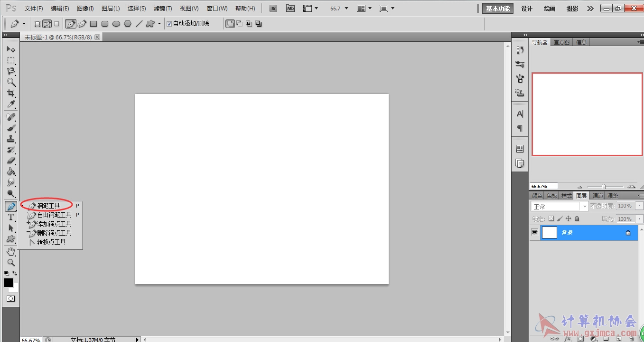Select the Hand tool

click(11, 251)
